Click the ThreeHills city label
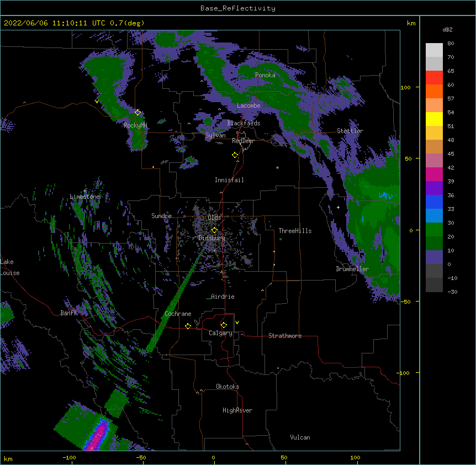476x465 pixels. [295, 231]
